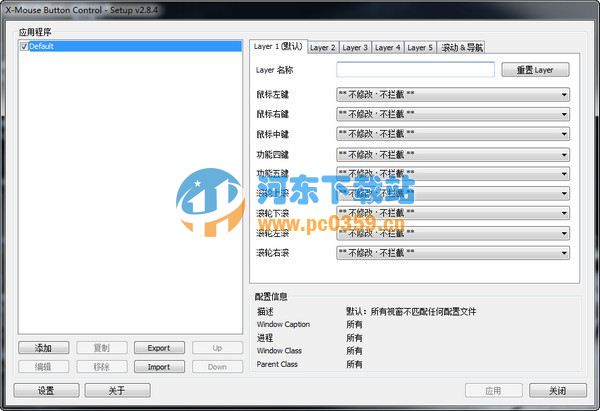Click the Parent Class label
600x411 pixels.
[x=277, y=364]
